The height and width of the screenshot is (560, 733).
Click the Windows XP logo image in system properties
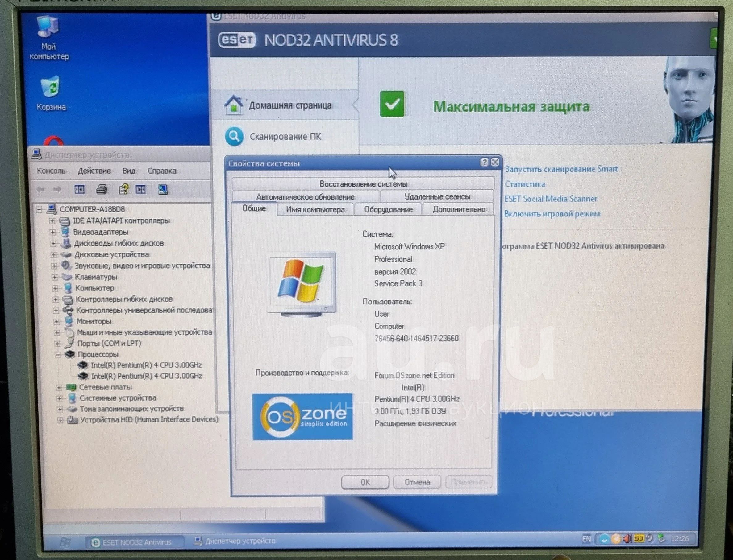pos(301,284)
